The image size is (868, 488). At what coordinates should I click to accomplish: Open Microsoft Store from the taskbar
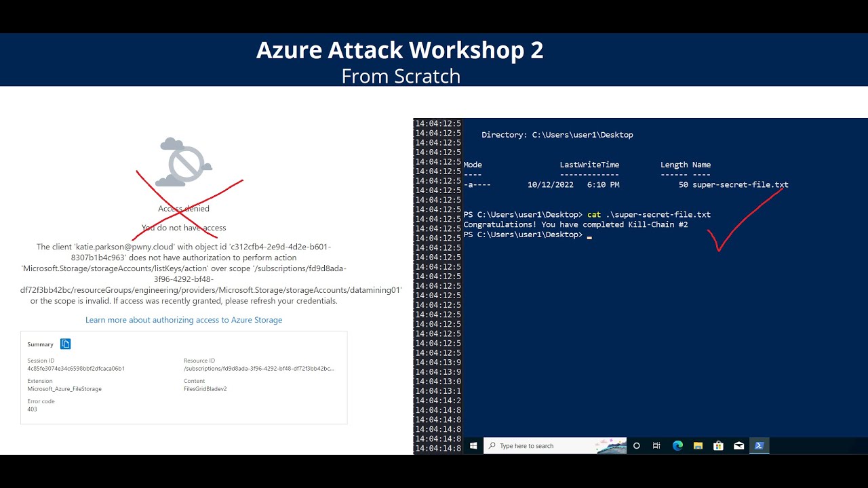tap(718, 446)
